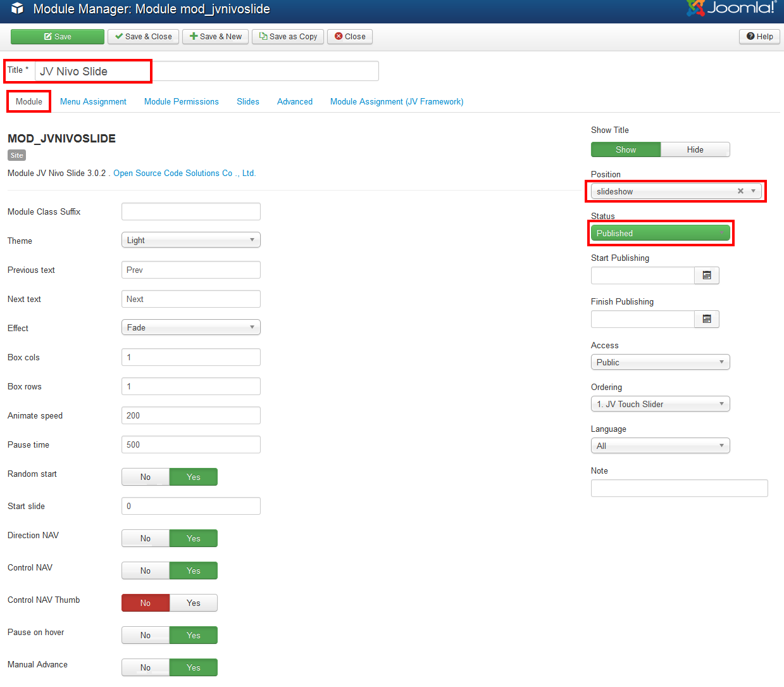
Task: Click the Start Publishing date field
Action: 643,275
